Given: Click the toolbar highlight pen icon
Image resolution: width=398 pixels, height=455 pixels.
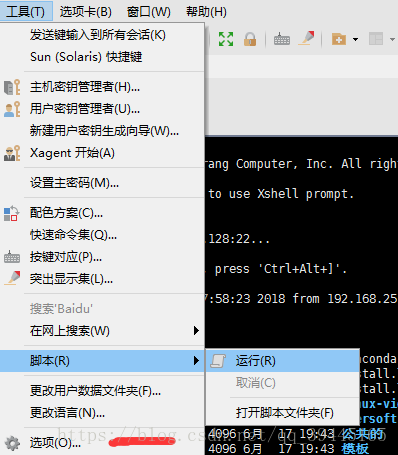Looking at the screenshot, I should (x=307, y=38).
